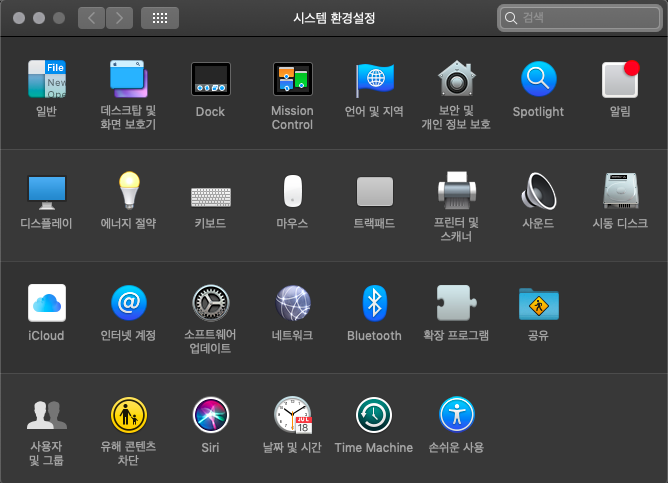This screenshot has height=483, width=668.
Task: Click the magnifier icon in search field
Action: point(511,18)
